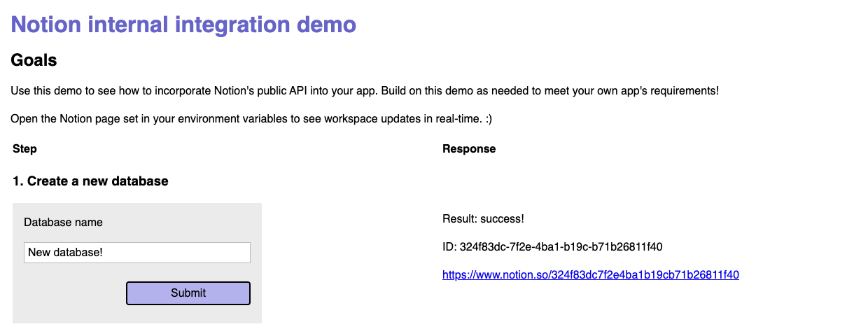Click the database ID text
Viewport: 868px width, 336px height.
(552, 247)
